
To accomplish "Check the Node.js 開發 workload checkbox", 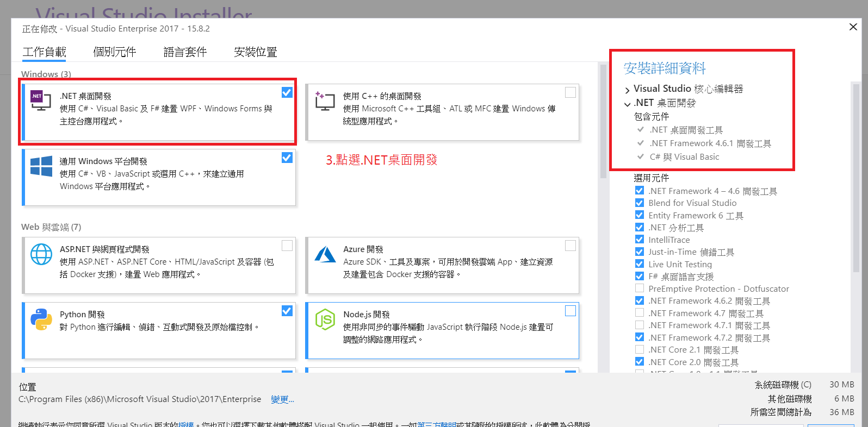I will pyautogui.click(x=571, y=311).
